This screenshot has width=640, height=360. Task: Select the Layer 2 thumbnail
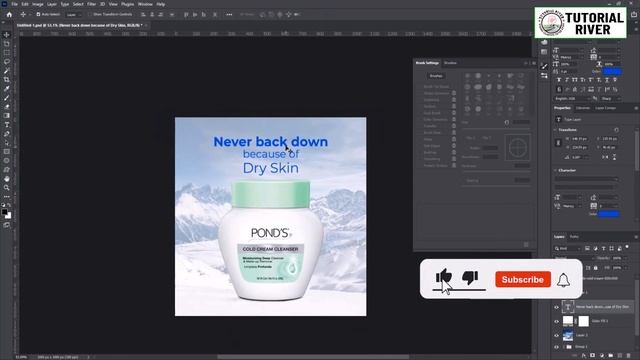[568, 336]
